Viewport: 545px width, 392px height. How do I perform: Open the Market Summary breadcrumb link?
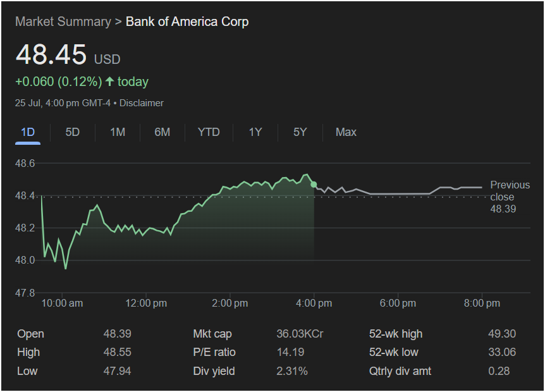[x=63, y=21]
